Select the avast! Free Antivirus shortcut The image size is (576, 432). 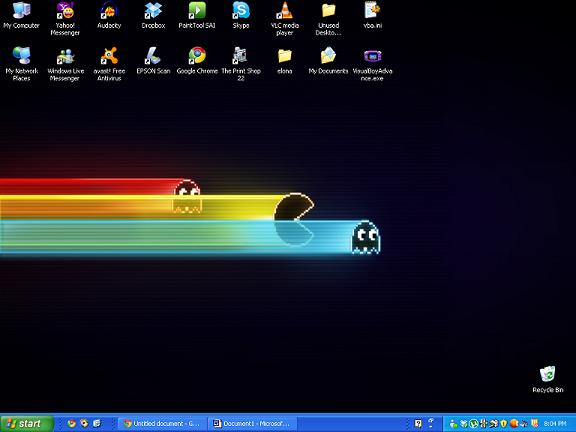click(x=109, y=64)
